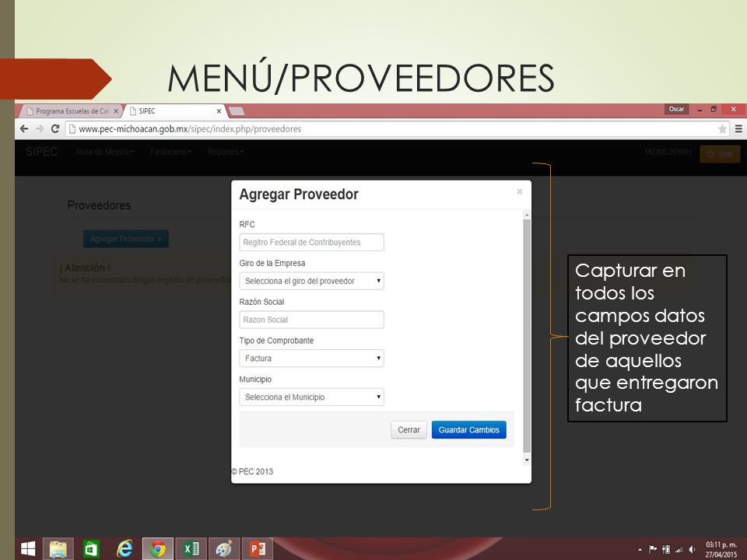Open Tipo de Comprobante Factura dropdown
747x560 pixels.
(x=311, y=358)
